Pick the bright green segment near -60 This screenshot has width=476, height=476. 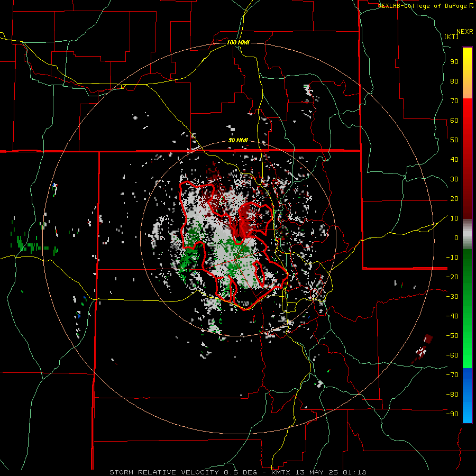(x=467, y=355)
